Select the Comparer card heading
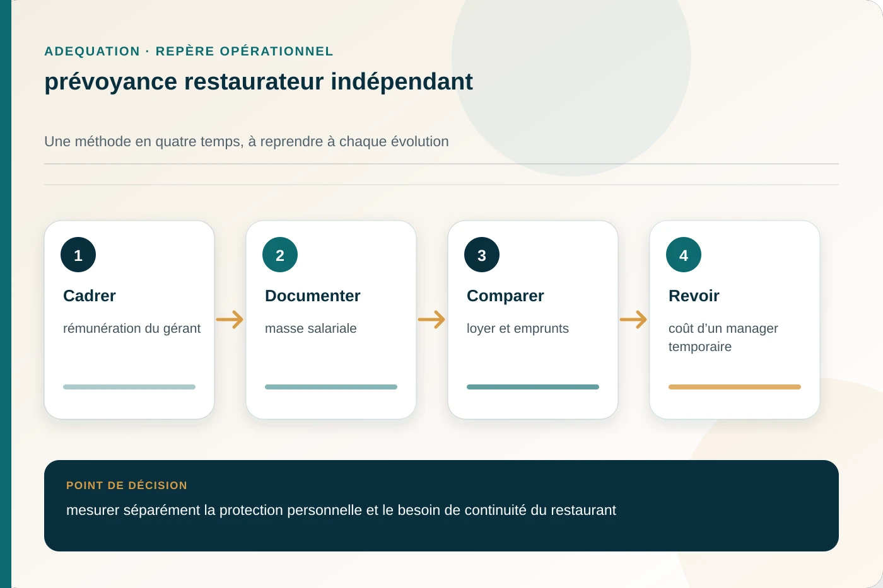Image resolution: width=883 pixels, height=588 pixels. (x=505, y=296)
